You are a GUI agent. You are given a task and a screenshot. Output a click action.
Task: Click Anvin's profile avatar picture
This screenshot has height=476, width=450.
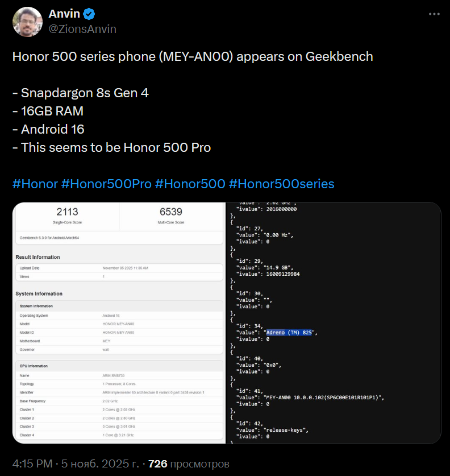28,22
